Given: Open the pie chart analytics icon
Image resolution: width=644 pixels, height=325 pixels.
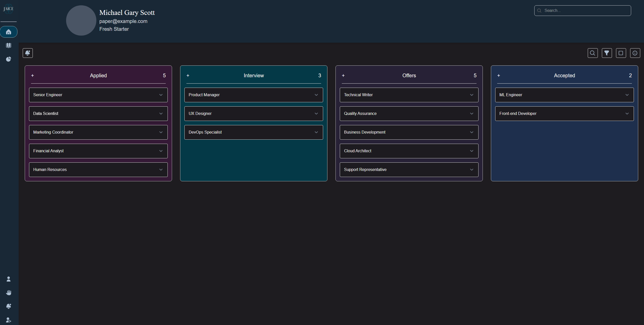Looking at the screenshot, I should pyautogui.click(x=9, y=59).
